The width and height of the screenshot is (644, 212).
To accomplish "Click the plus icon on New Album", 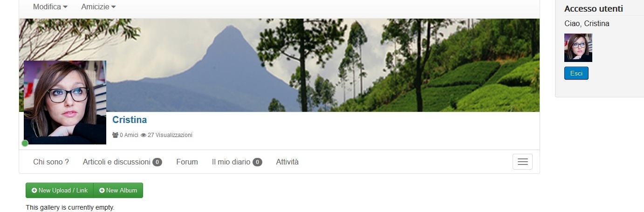I will (102, 191).
